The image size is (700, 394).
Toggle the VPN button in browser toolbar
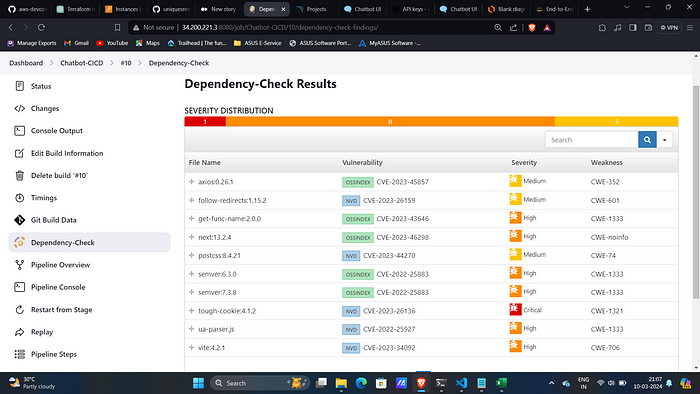(669, 28)
